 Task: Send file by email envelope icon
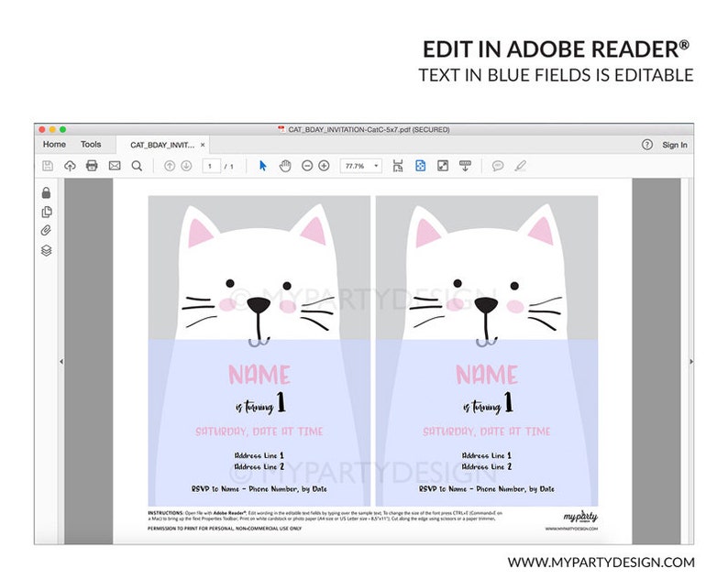[115, 166]
